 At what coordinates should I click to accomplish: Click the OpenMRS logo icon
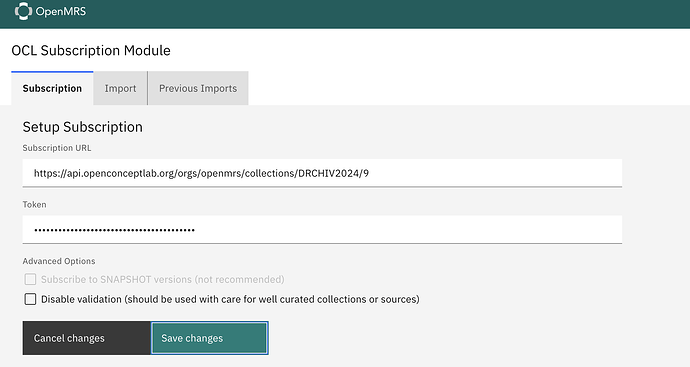[23, 11]
